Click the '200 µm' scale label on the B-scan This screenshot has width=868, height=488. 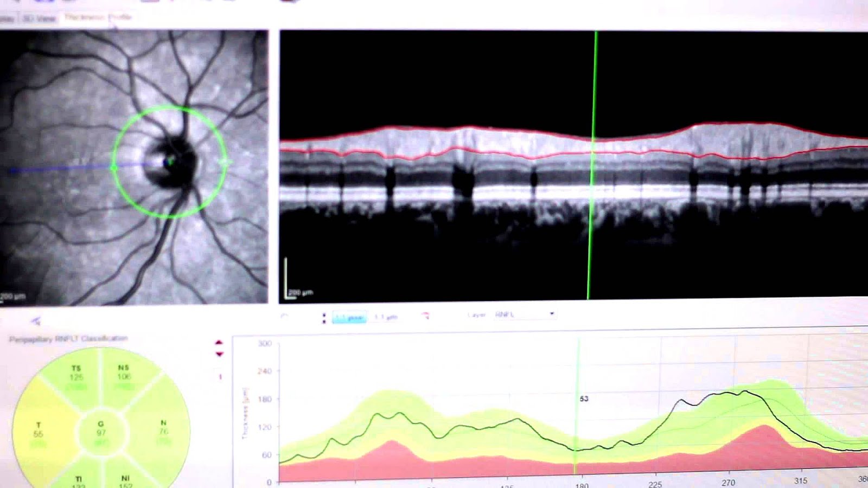click(301, 293)
